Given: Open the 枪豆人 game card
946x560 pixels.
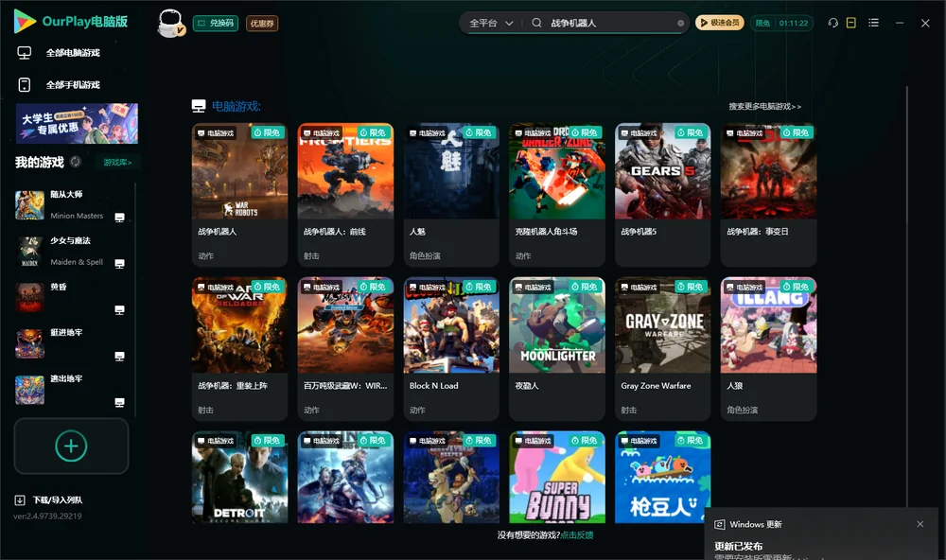Looking at the screenshot, I should pos(662,477).
